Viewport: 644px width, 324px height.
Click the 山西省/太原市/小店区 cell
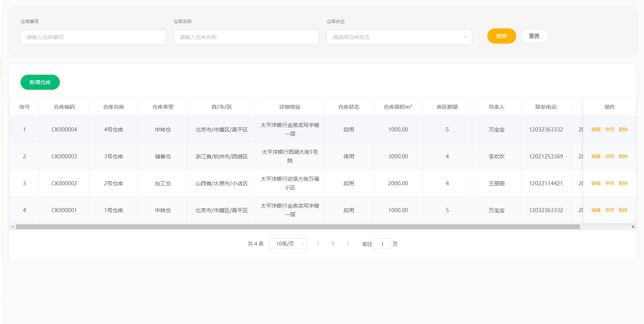(221, 183)
